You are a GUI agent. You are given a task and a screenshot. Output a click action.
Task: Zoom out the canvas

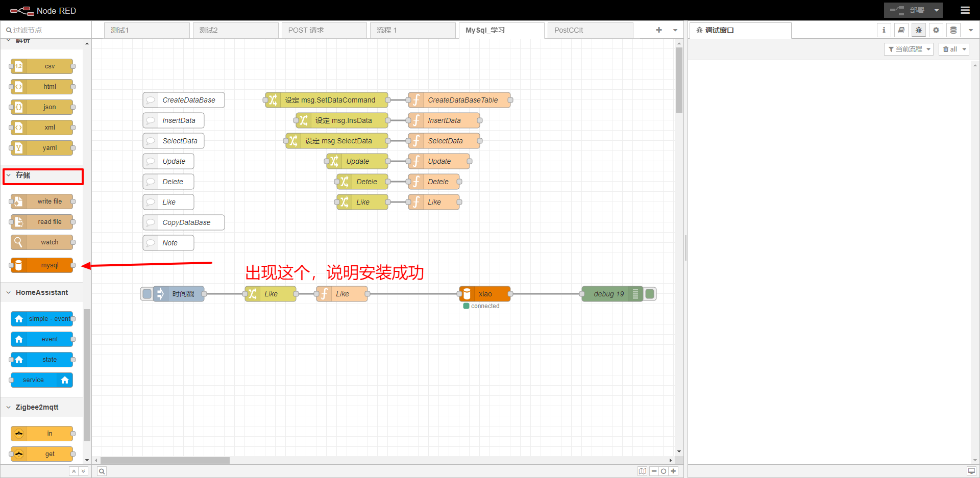point(654,471)
